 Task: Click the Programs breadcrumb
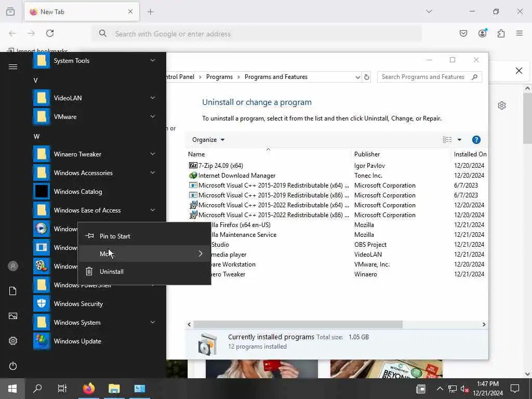(x=219, y=77)
